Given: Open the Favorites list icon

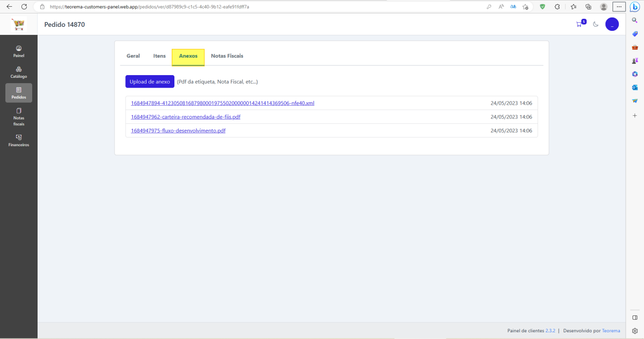Looking at the screenshot, I should pyautogui.click(x=573, y=7).
